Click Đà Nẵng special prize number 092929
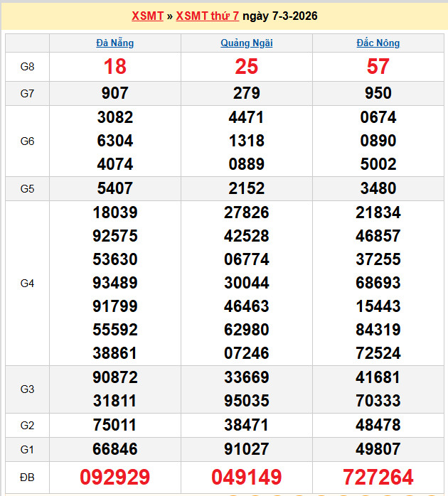The width and height of the screenshot is (448, 496). [x=115, y=477]
